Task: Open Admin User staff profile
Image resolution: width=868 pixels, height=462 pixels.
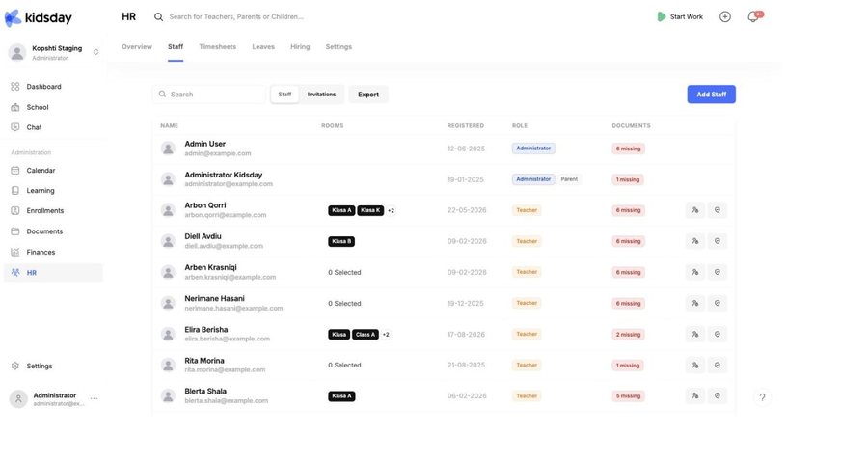Action: click(x=204, y=144)
